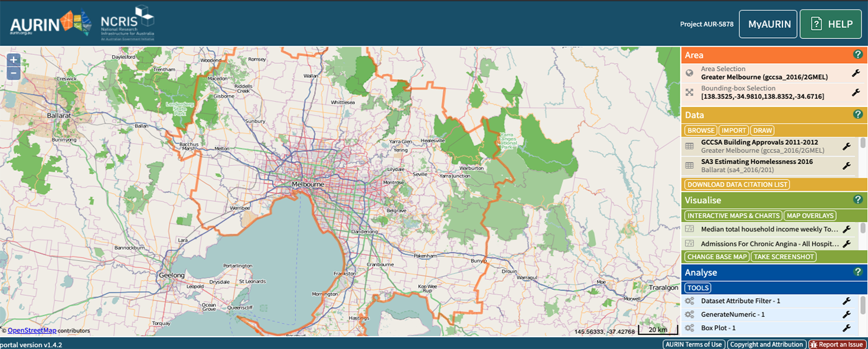Click the globe icon beside Area Selection

click(689, 73)
